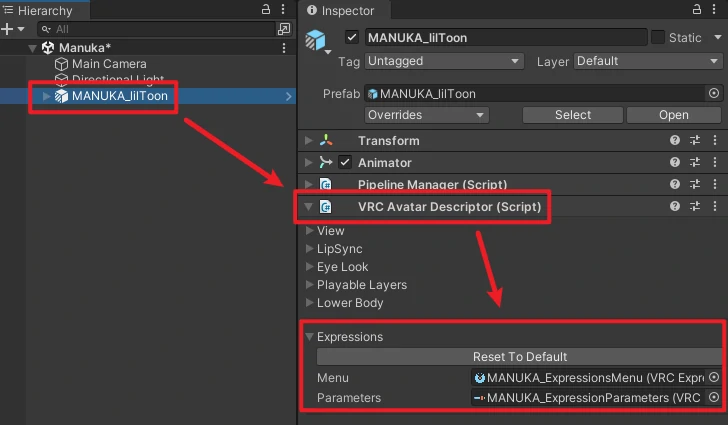The image size is (728, 425).
Task: Click the Reset To Default button
Action: point(519,357)
